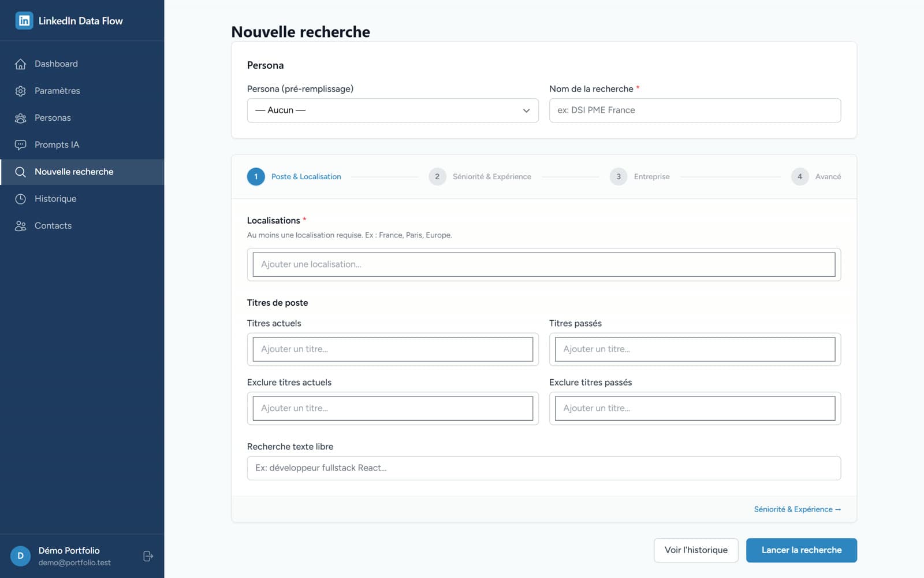Follow the Séniorité & Expérience → link
Viewport: 924px width, 578px height.
pyautogui.click(x=798, y=509)
